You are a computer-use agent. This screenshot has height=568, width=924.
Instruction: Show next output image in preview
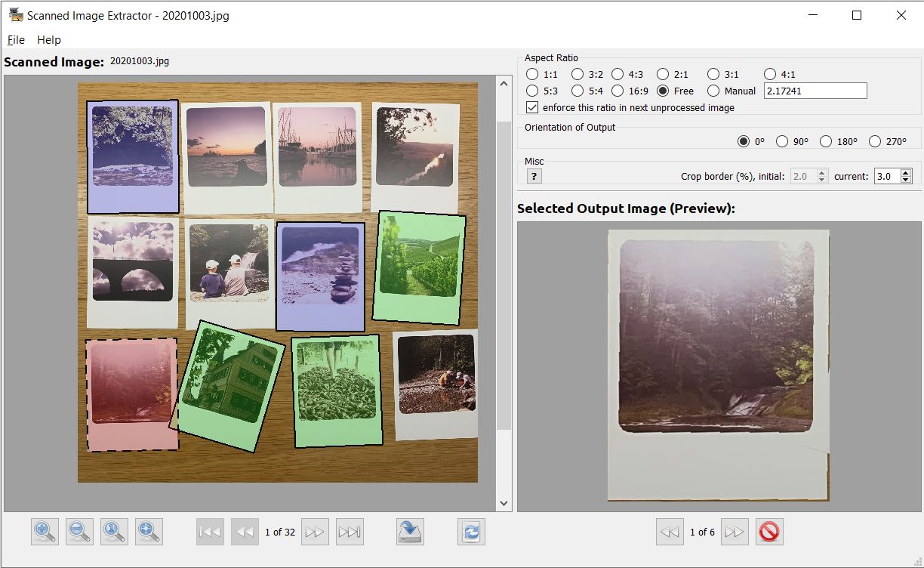(735, 532)
